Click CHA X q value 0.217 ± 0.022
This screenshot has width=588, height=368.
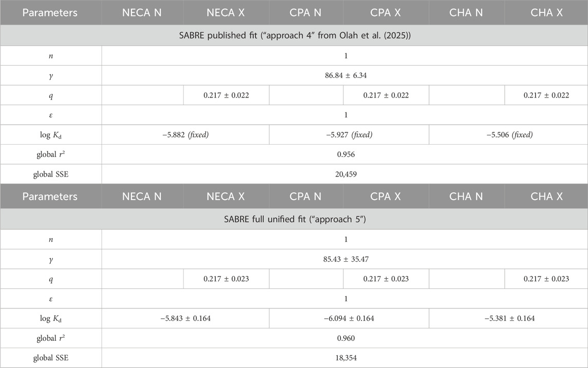pyautogui.click(x=546, y=95)
